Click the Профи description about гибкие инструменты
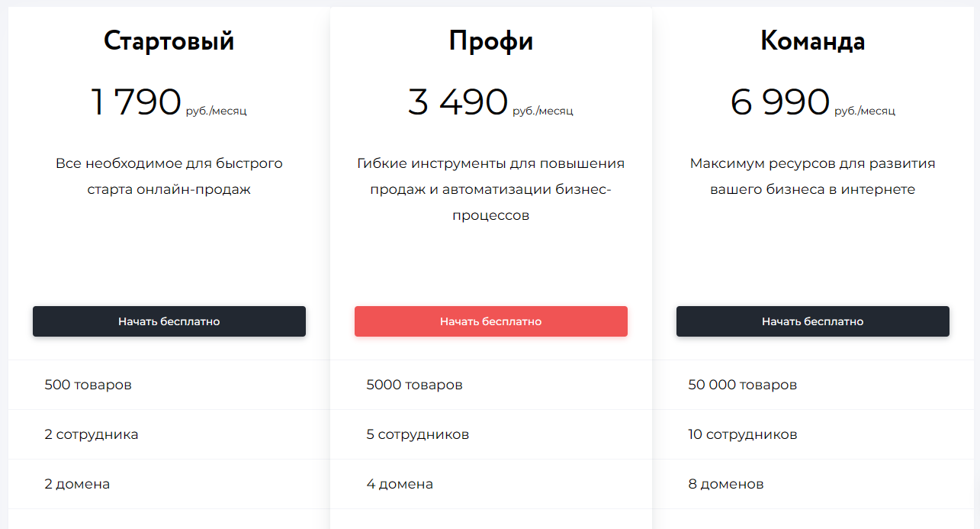This screenshot has height=529, width=980. click(490, 189)
